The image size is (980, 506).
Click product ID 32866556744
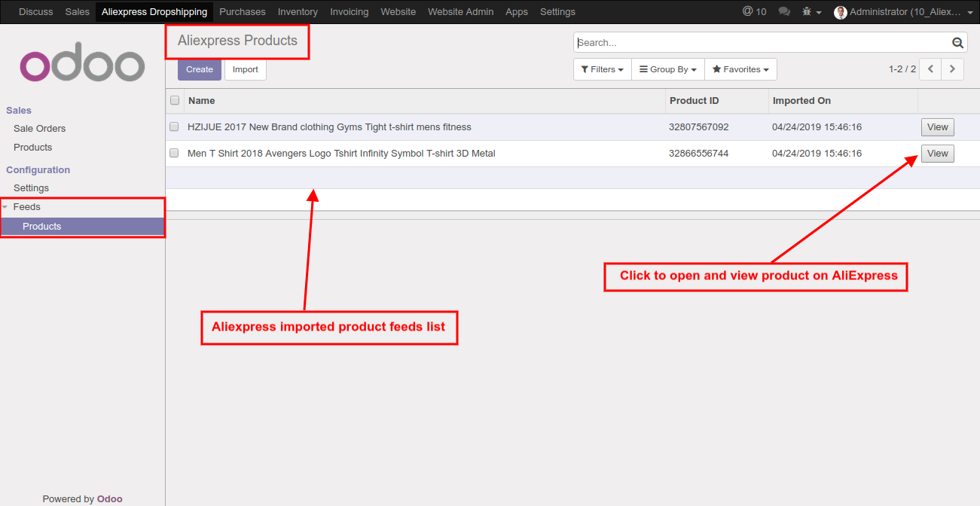(699, 154)
